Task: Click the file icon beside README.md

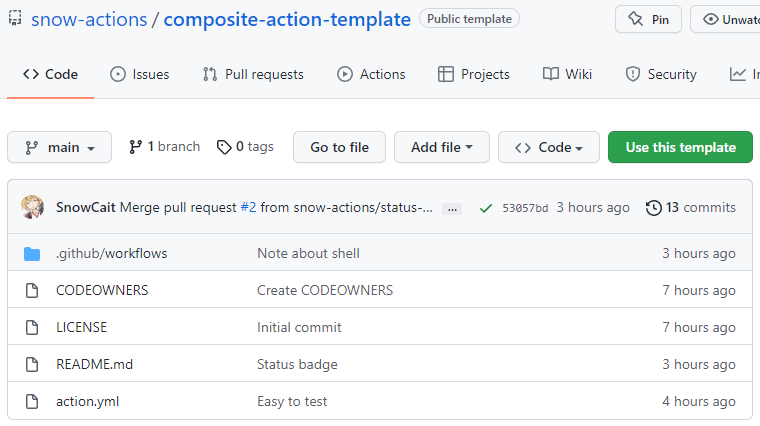Action: [x=32, y=364]
